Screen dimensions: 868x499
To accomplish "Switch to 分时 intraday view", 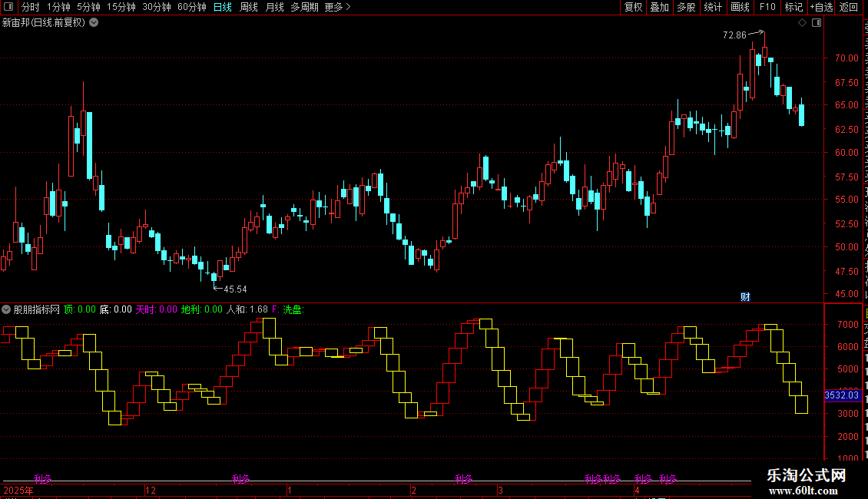I will [31, 7].
